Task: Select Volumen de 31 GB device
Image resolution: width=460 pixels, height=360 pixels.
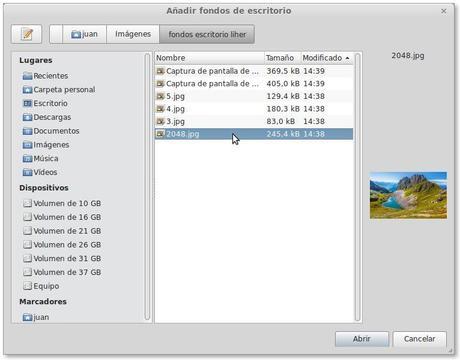Action: [62, 258]
